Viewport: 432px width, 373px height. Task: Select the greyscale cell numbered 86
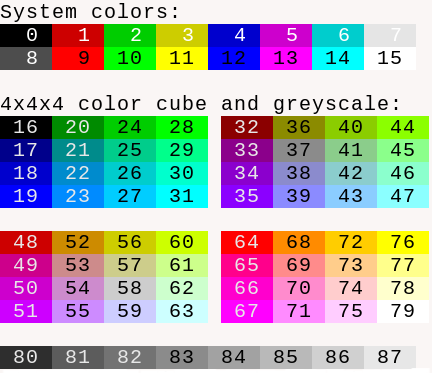338,357
